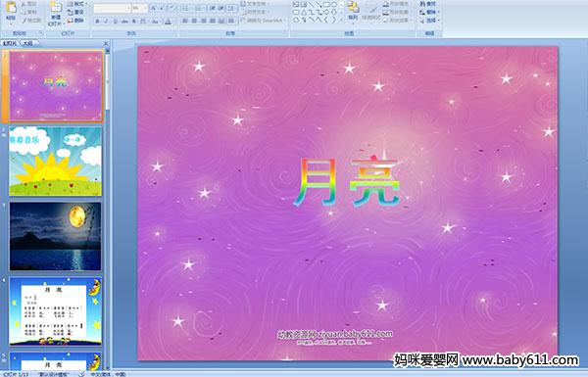Click the Decrease Indent icon

[213, 8]
